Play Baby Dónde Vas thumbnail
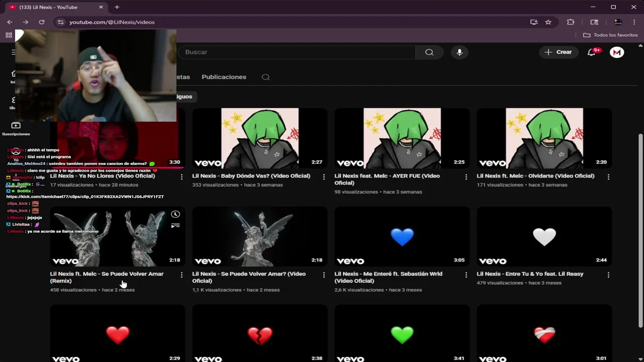This screenshot has width=644, height=362. pyautogui.click(x=260, y=138)
